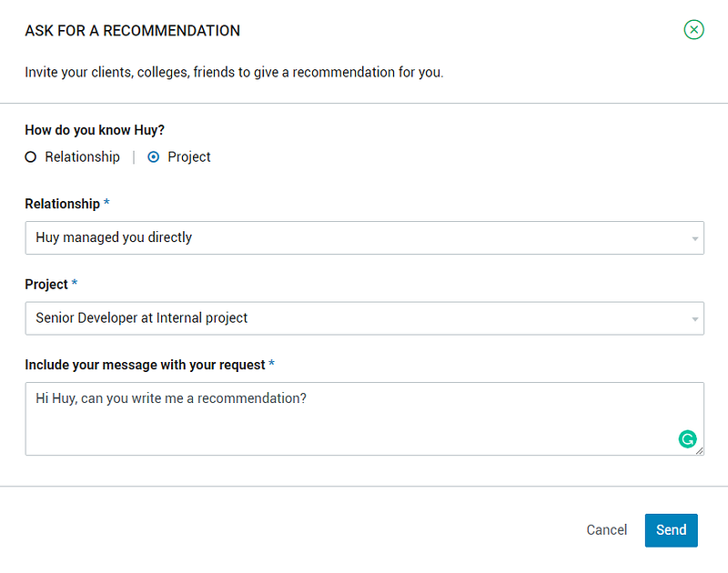728x573 pixels.
Task: Click the "Relationship" radio option label text
Action: (82, 156)
